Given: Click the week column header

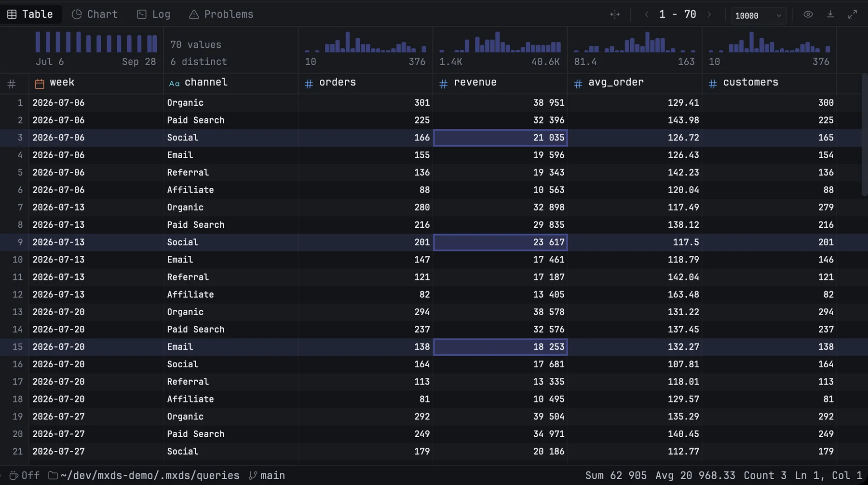Looking at the screenshot, I should click(96, 83).
